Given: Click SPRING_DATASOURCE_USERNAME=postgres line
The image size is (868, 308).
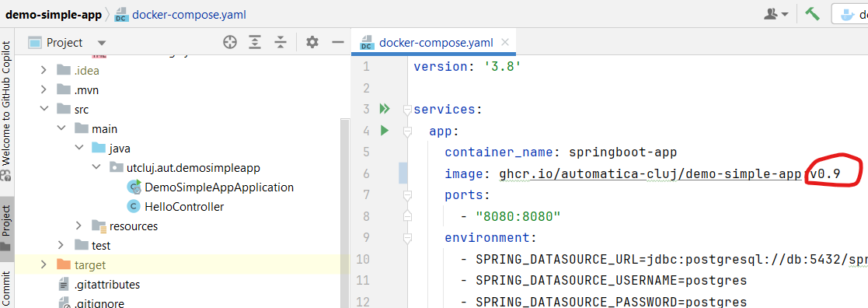Looking at the screenshot, I should pyautogui.click(x=611, y=281).
